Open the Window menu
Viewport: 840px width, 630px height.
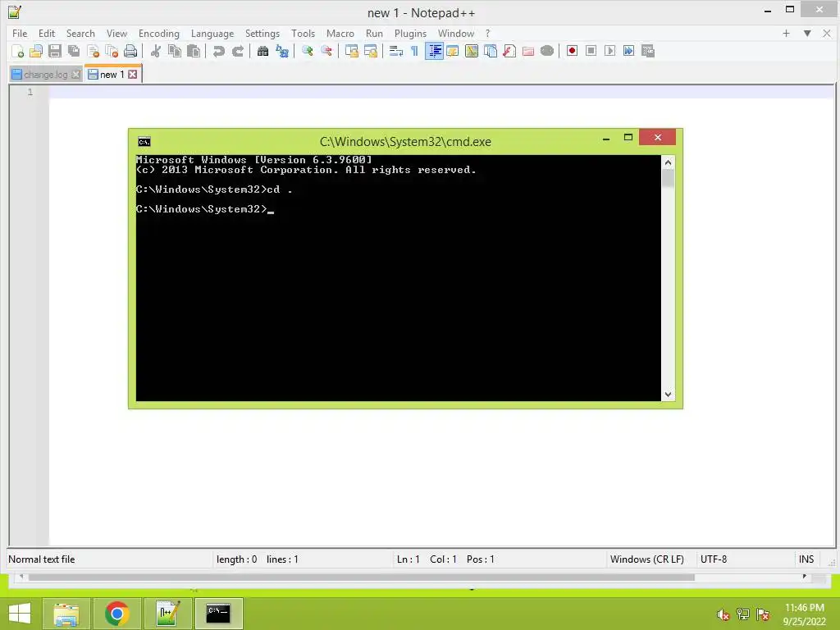pos(456,33)
